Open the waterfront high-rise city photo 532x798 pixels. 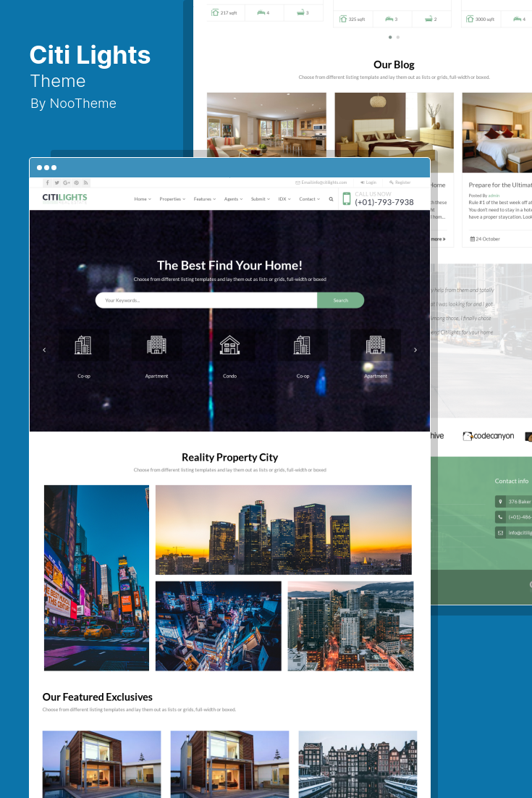(x=350, y=626)
